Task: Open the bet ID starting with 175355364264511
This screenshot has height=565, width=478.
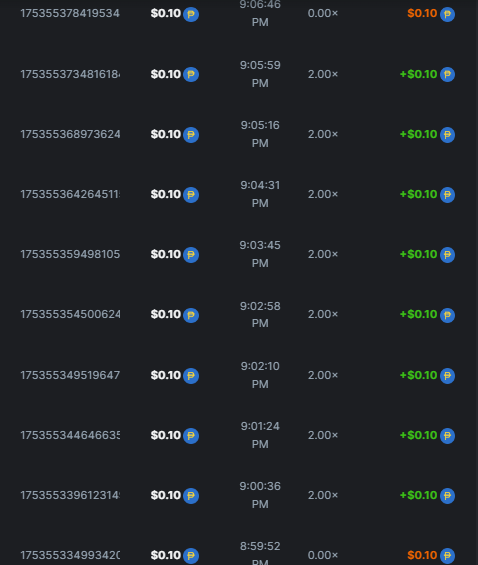Action: (70, 194)
